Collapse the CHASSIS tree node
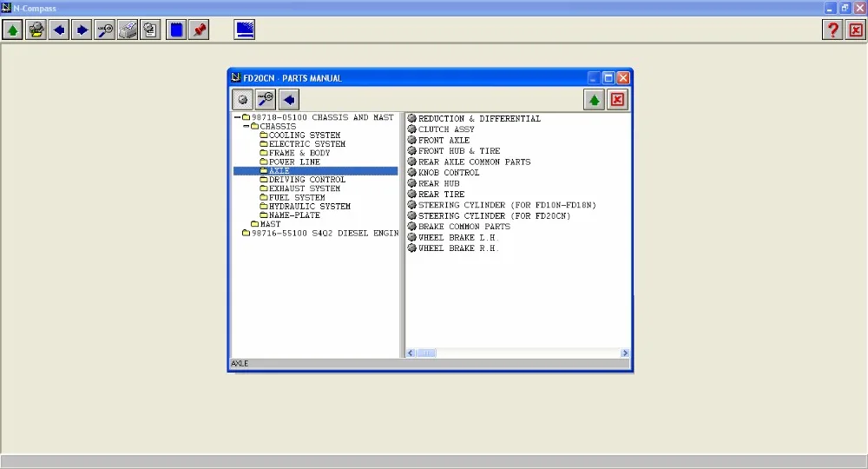This screenshot has height=469, width=868. 246,126
